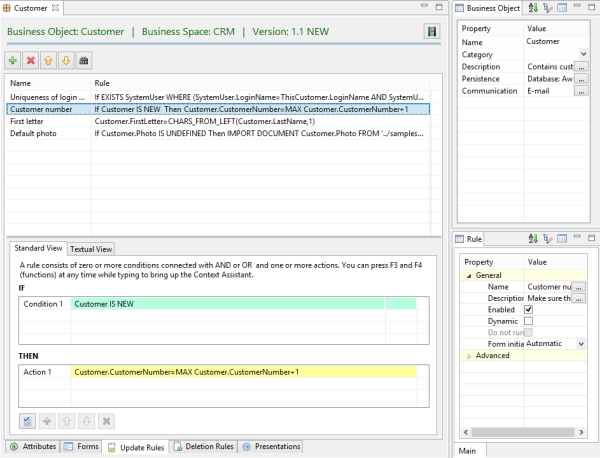600x458 pixels.
Task: Toggle the Enabled checkbox
Action: [528, 310]
